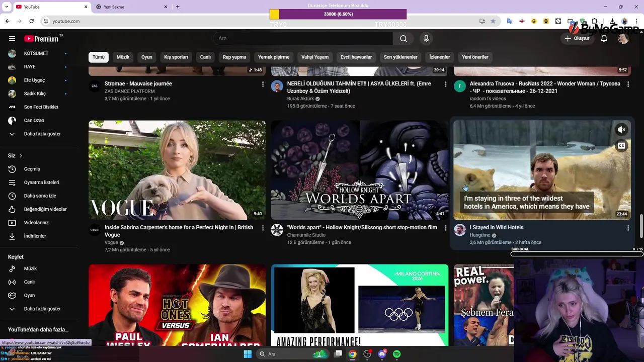Viewport: 644px width, 362px height.
Task: Select the Vahşi Yaşam filter chip
Action: 315,57
